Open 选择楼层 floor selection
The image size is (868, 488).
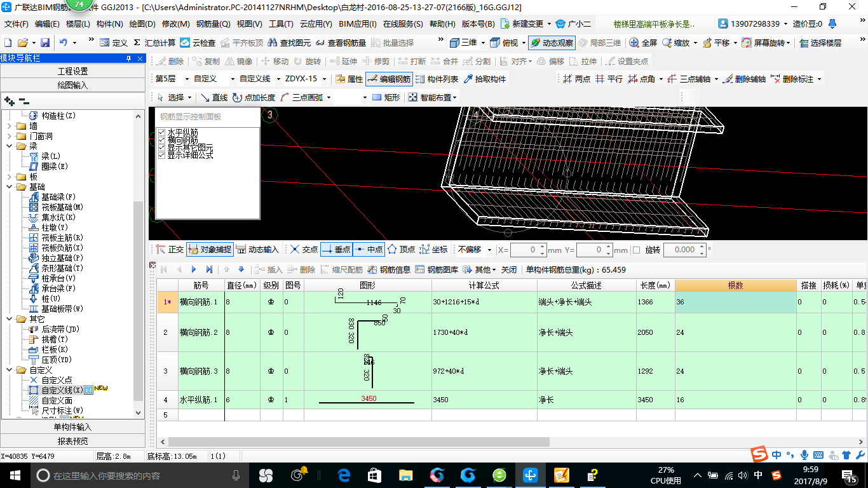click(820, 43)
